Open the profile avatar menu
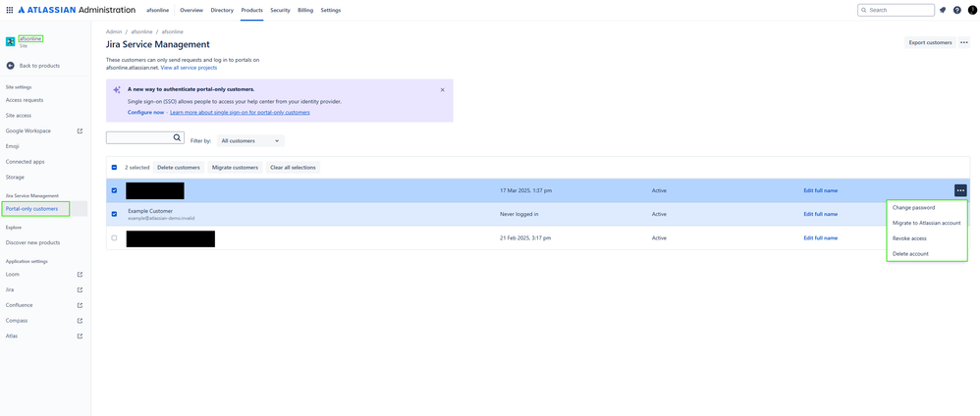980x416 pixels. 972,10
